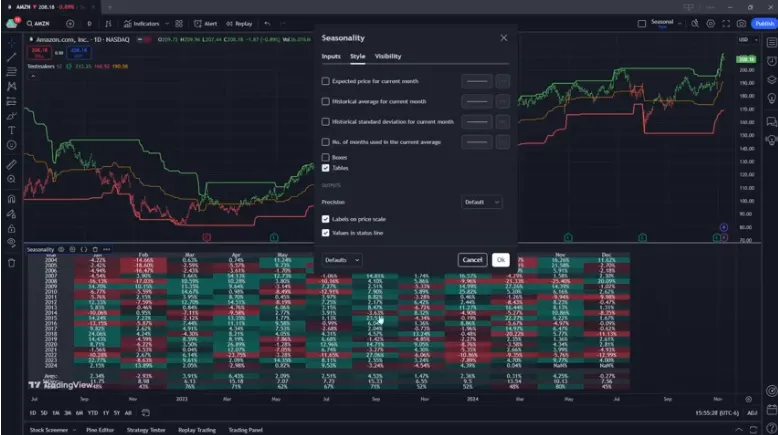The image size is (778, 435).
Task: Open the Defaults dropdown in dialog
Action: pyautogui.click(x=341, y=260)
